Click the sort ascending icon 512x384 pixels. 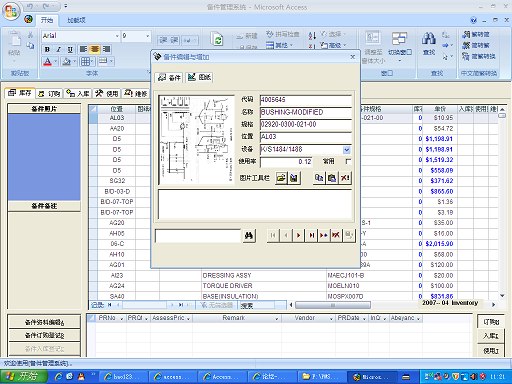(312, 35)
